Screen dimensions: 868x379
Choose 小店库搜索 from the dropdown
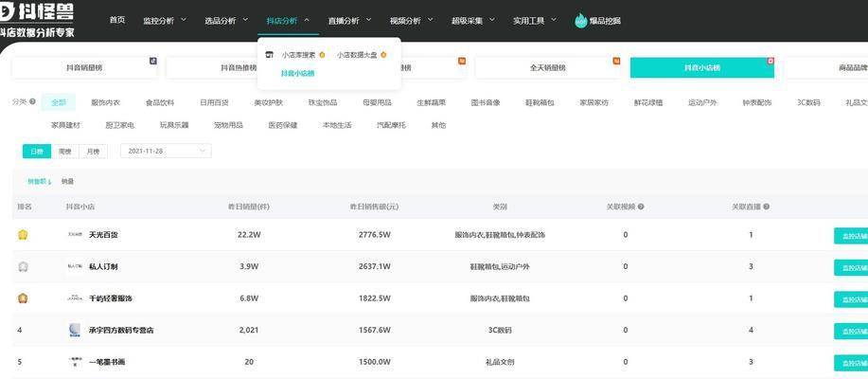coord(298,55)
